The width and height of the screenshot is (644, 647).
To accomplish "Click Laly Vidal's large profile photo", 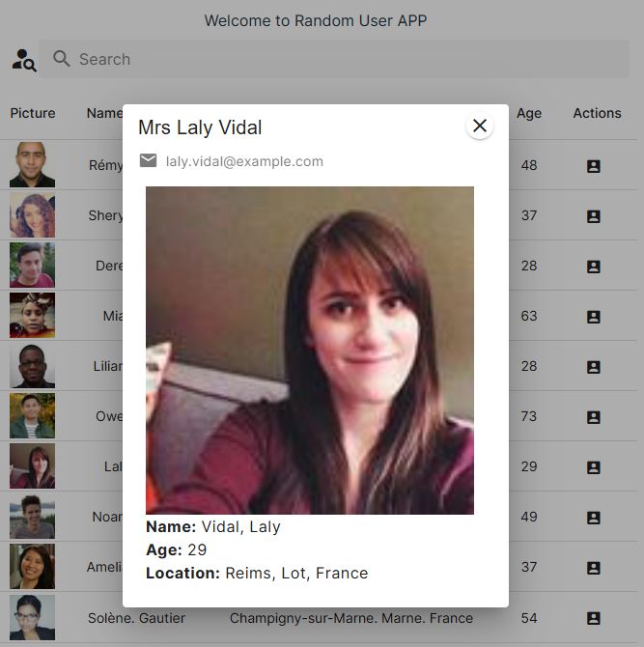I will (310, 351).
